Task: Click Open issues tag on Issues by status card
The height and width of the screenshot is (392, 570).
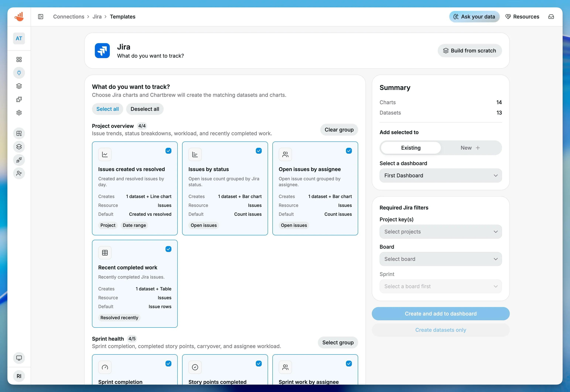Action: [204, 225]
